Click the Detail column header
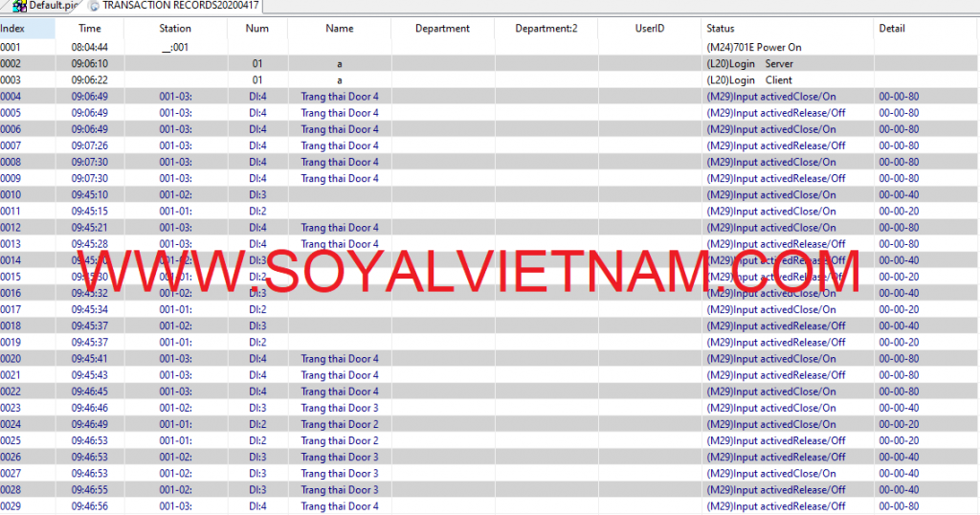The height and width of the screenshot is (515, 980). tap(891, 29)
